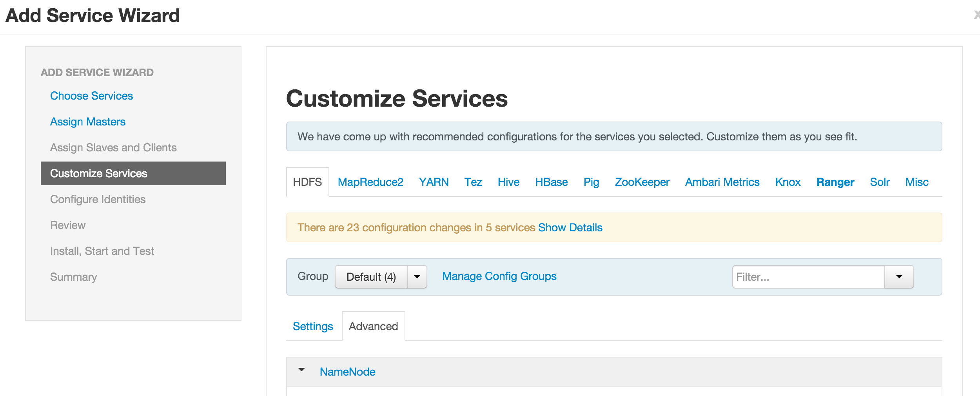The image size is (980, 396).
Task: Open the HBase service tab
Action: coord(551,182)
